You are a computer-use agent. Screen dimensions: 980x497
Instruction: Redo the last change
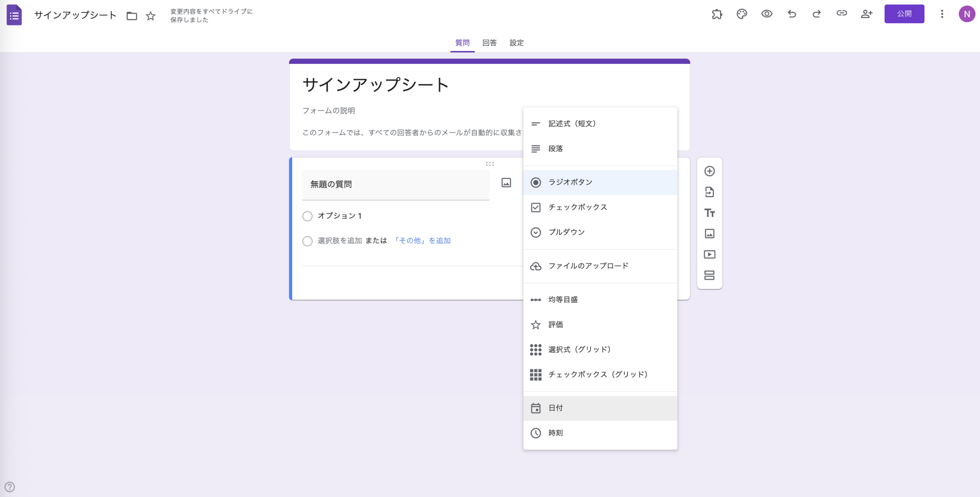[817, 14]
